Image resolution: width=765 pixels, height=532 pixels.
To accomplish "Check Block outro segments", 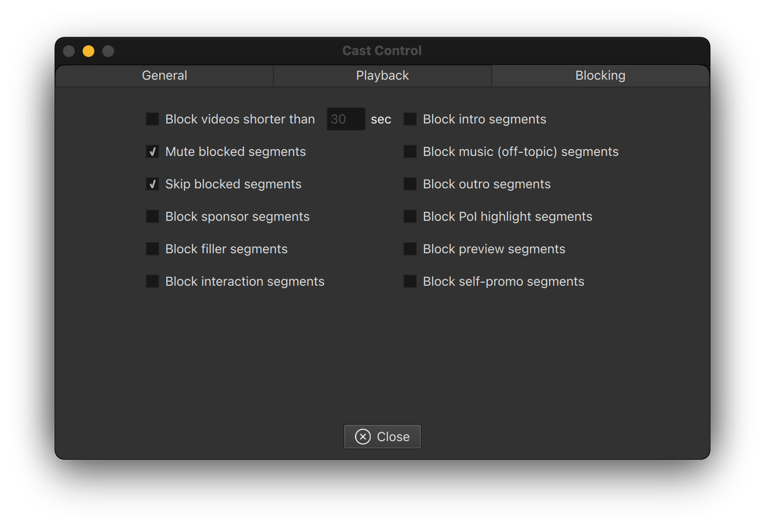I will click(x=410, y=184).
